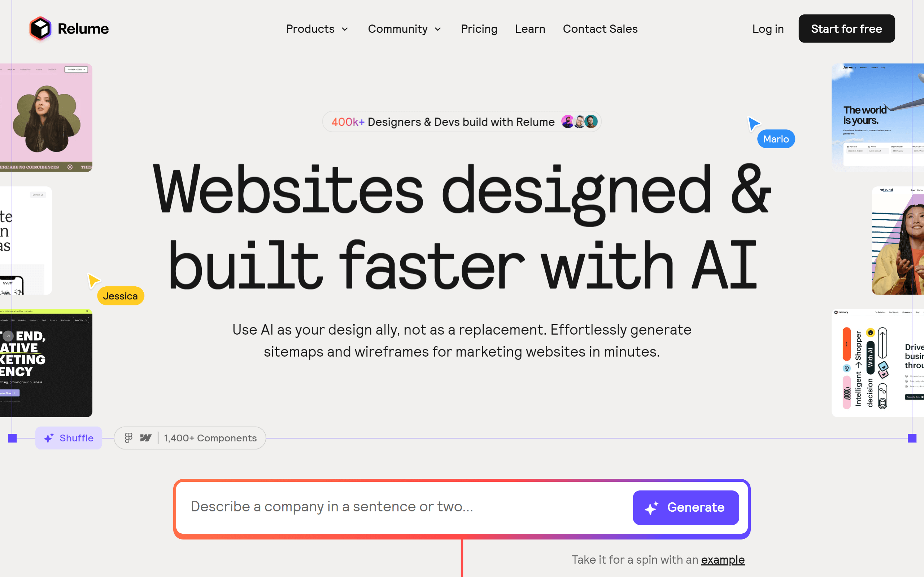Click the user avatar icons group
The width and height of the screenshot is (924, 577).
pyautogui.click(x=579, y=122)
